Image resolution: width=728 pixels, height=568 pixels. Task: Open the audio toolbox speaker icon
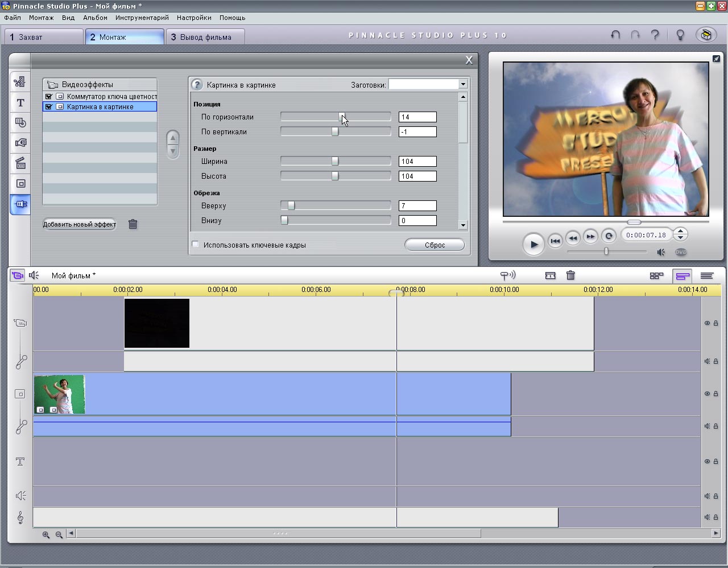pos(34,275)
